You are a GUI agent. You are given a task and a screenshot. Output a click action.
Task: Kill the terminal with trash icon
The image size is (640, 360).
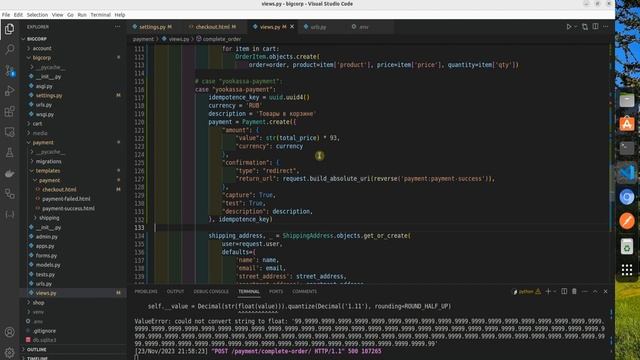click(x=574, y=291)
